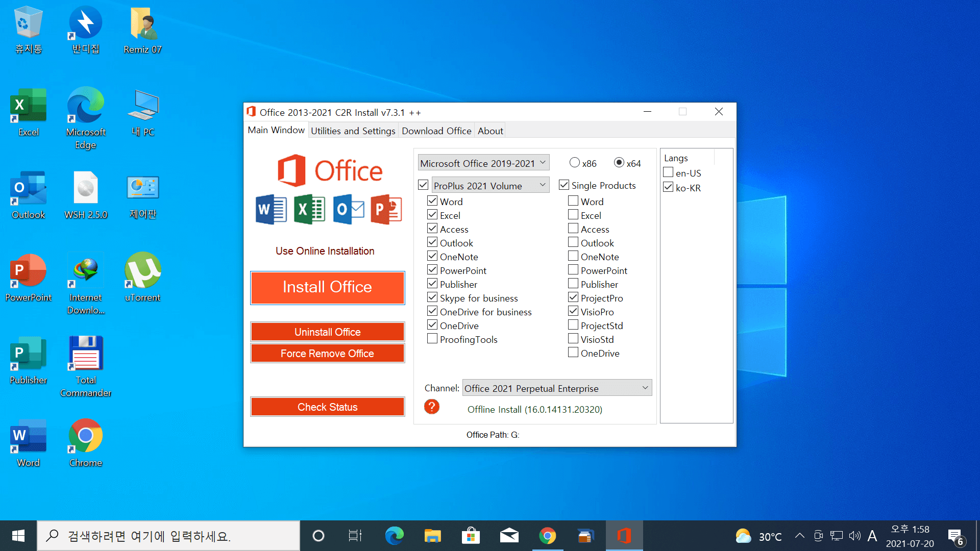The width and height of the screenshot is (980, 551).
Task: Open the My PC desktop icon
Action: (x=143, y=112)
